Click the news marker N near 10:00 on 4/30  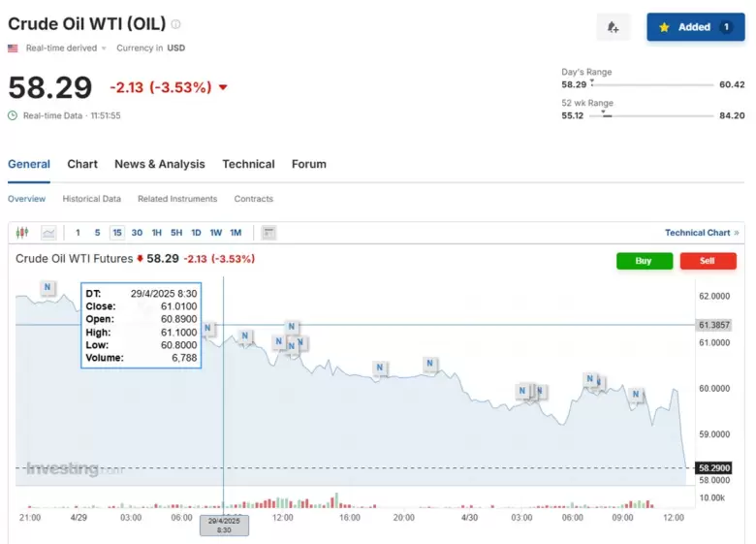pyautogui.click(x=636, y=395)
